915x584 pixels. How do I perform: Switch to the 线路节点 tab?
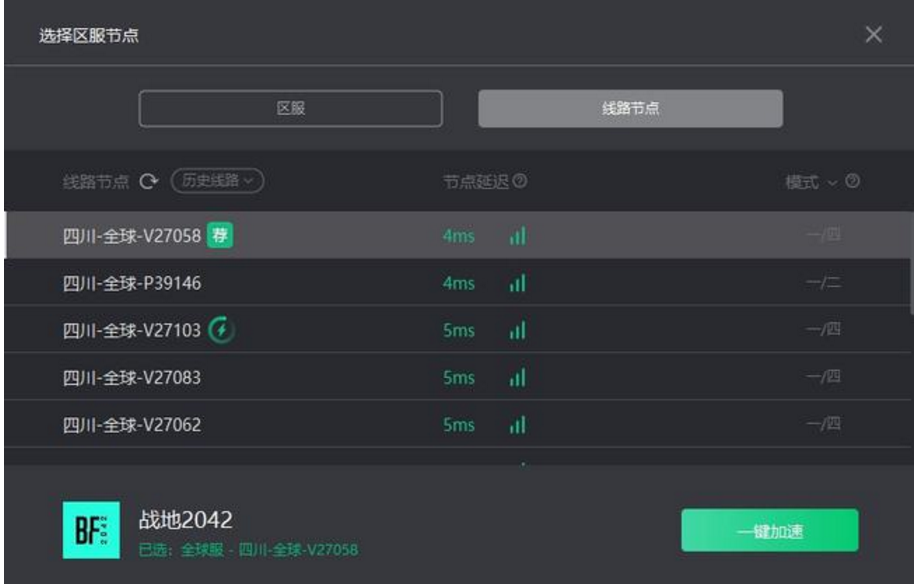click(x=630, y=109)
